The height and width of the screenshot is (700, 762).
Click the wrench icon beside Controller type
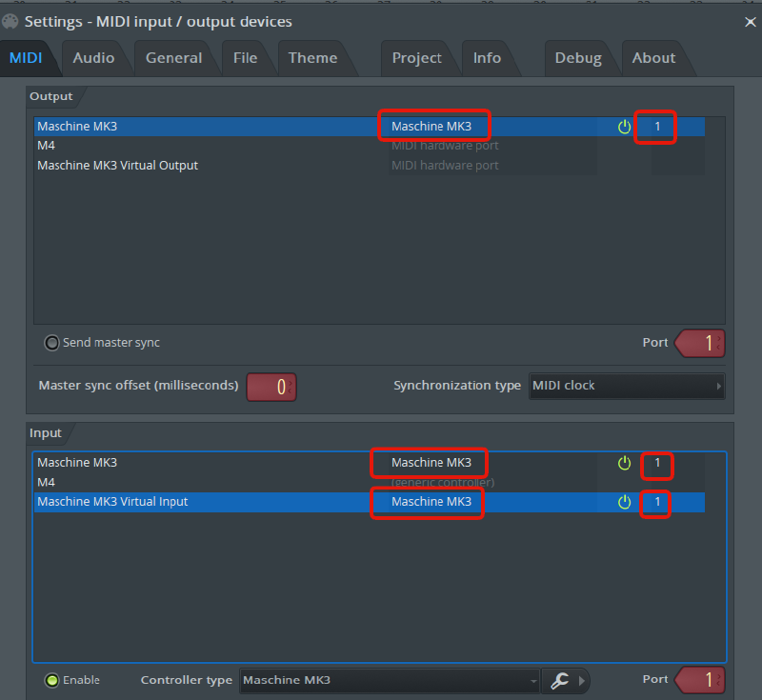pos(559,681)
